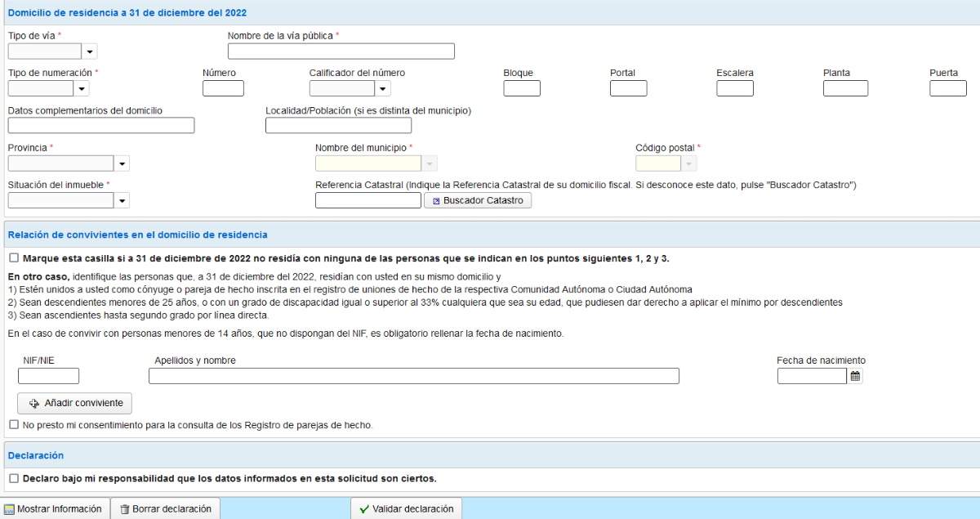Open the calendar icon for Fecha de nacimiento
This screenshot has width=980, height=519.
point(855,376)
